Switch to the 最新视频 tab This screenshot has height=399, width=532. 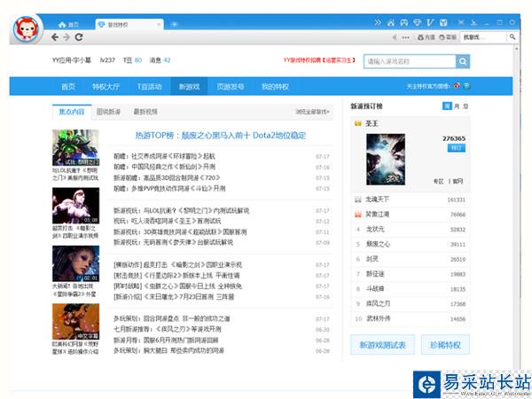(x=145, y=112)
